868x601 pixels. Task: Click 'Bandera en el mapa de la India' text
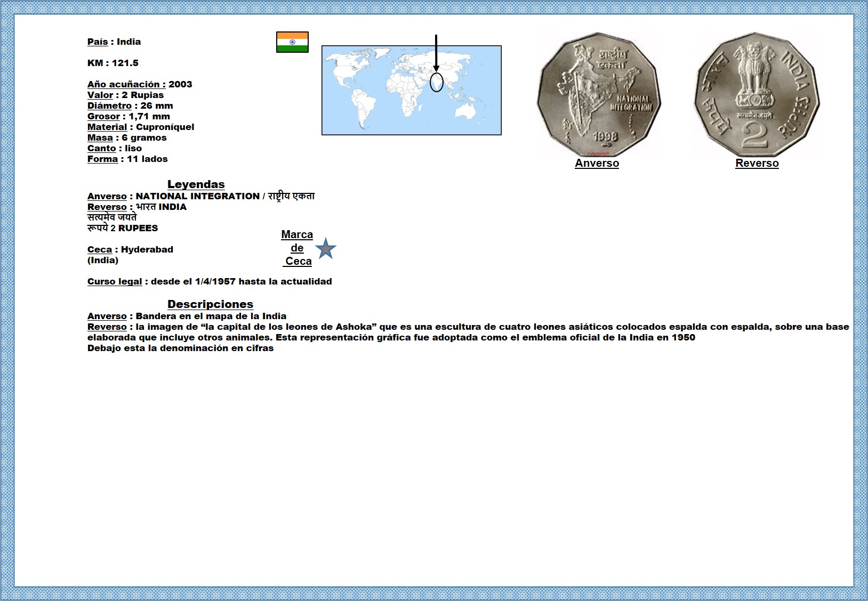click(211, 316)
